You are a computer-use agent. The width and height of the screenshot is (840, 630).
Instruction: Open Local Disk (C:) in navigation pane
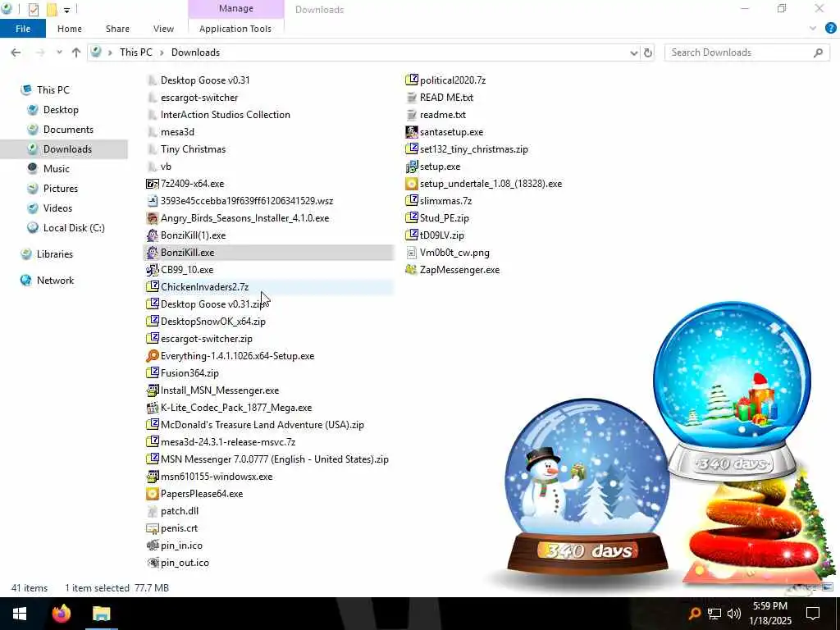pos(73,228)
